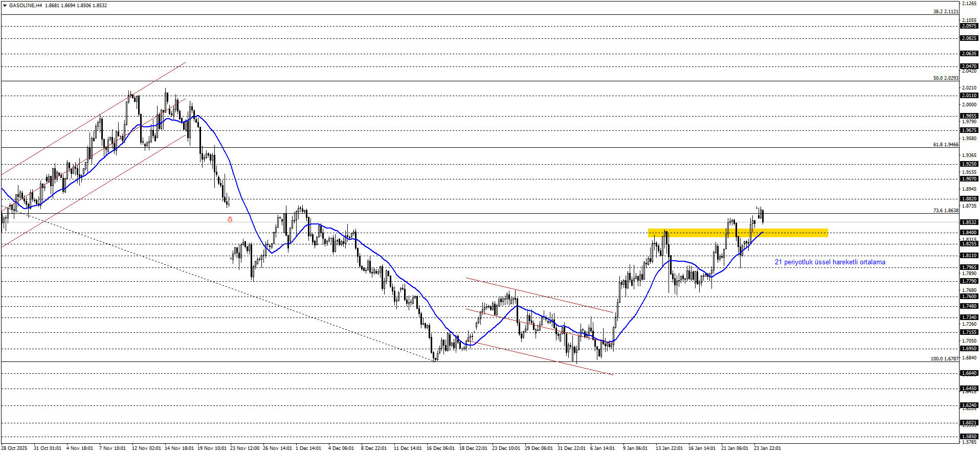Click the blue '21 periyotluk üssel hareketli ortalama' label

pyautogui.click(x=830, y=262)
